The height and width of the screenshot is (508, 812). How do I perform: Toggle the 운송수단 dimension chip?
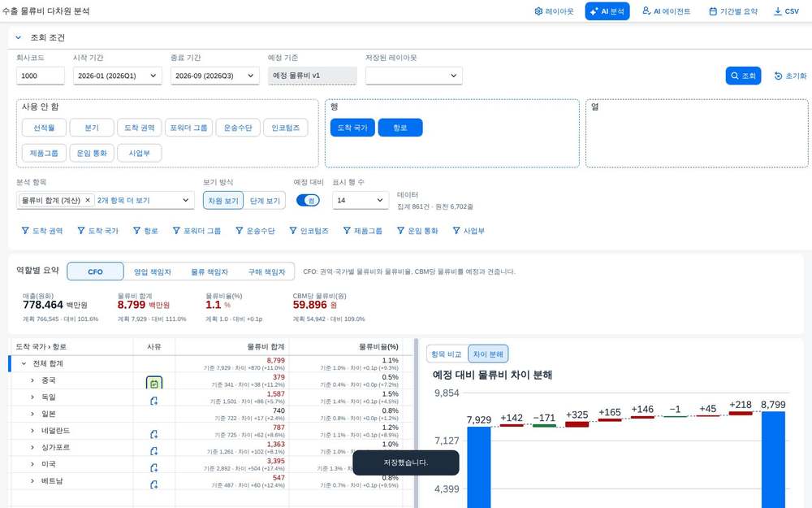pyautogui.click(x=238, y=128)
